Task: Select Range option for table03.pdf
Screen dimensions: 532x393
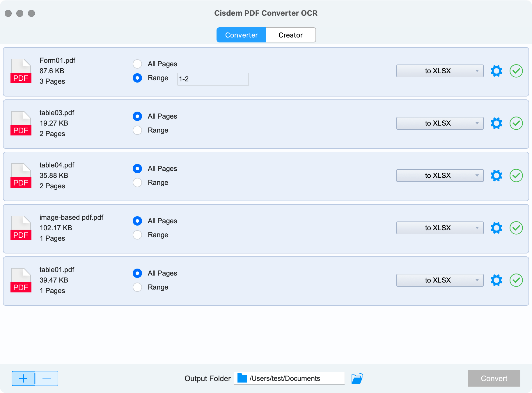Action: coord(137,130)
